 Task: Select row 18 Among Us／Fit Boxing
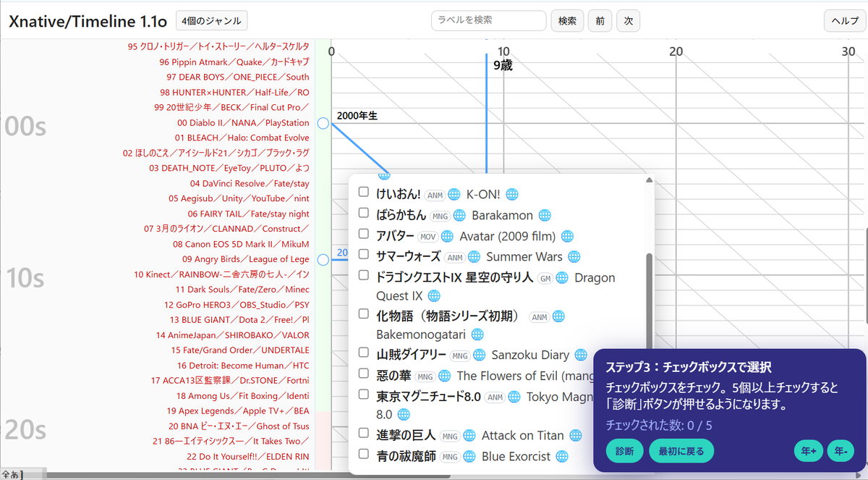click(242, 396)
